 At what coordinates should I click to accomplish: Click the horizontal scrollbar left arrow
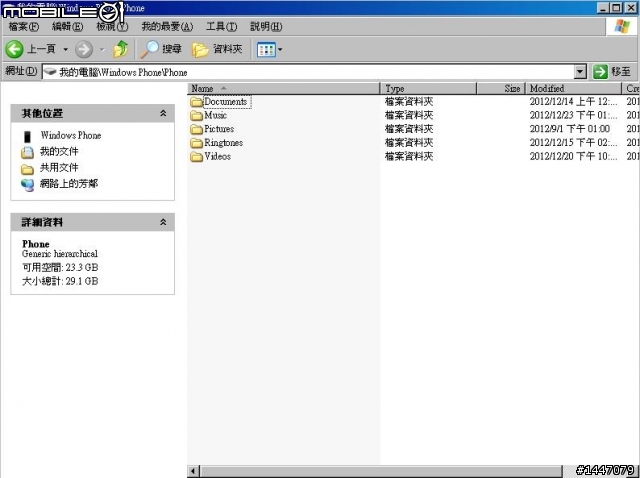pos(193,471)
